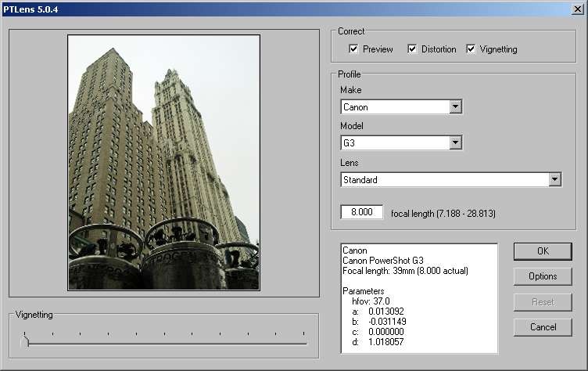Viewport: 588px width, 371px height.
Task: Confirm with the OK button
Action: coord(543,251)
